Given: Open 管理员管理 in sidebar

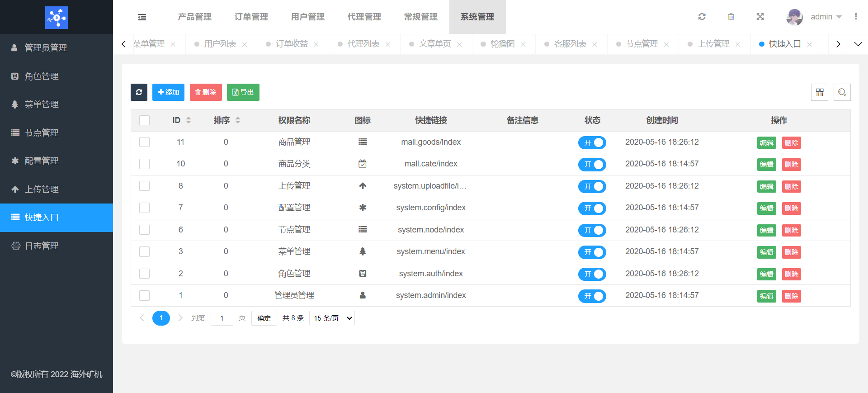Looking at the screenshot, I should (57, 47).
